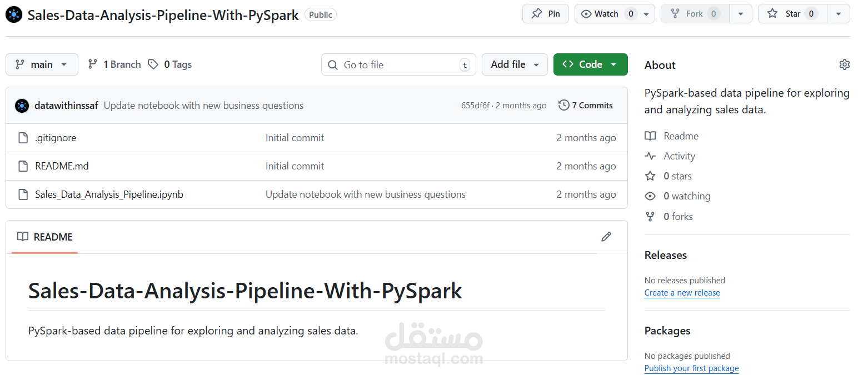Image resolution: width=868 pixels, height=375 pixels.
Task: Click the Activity pulse icon in the sidebar
Action: click(x=650, y=156)
